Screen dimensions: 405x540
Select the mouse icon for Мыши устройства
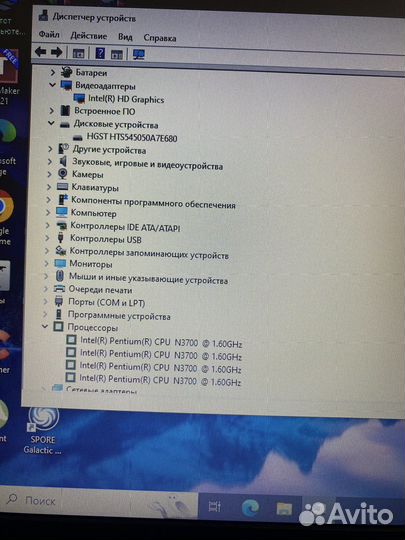click(60, 276)
